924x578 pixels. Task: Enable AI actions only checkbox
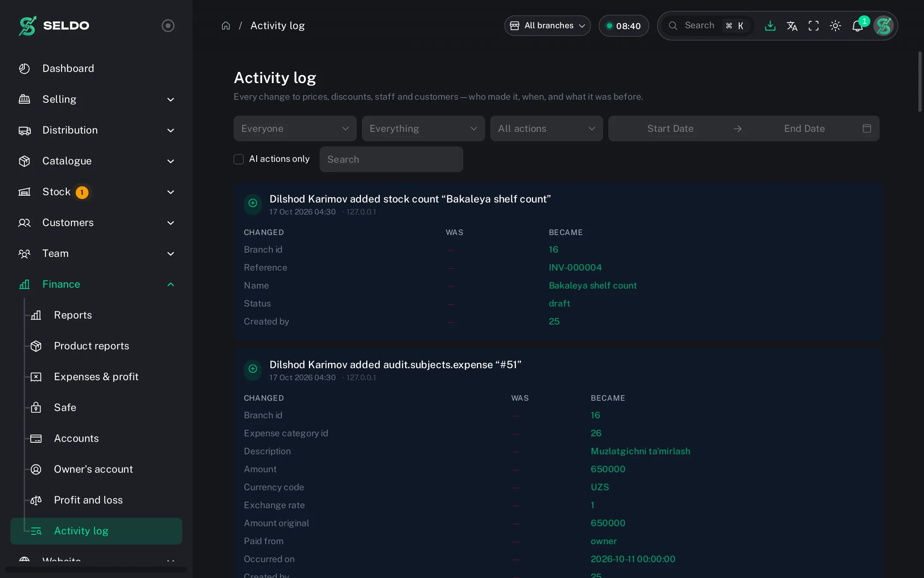click(x=239, y=159)
